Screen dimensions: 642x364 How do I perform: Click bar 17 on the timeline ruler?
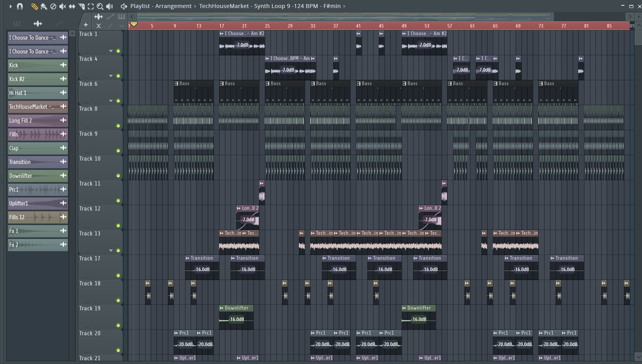click(x=222, y=26)
